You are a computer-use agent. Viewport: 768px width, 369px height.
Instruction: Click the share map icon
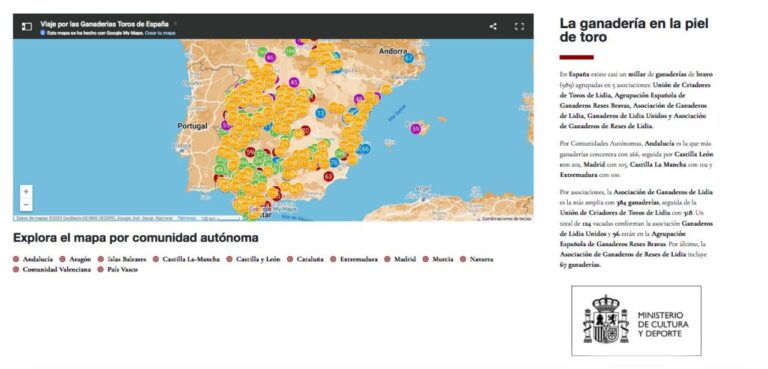point(493,26)
